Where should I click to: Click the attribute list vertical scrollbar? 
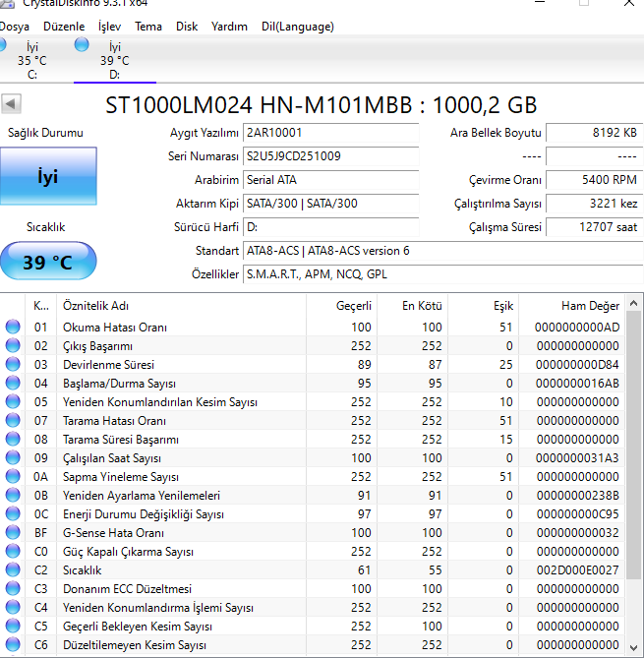point(634,472)
